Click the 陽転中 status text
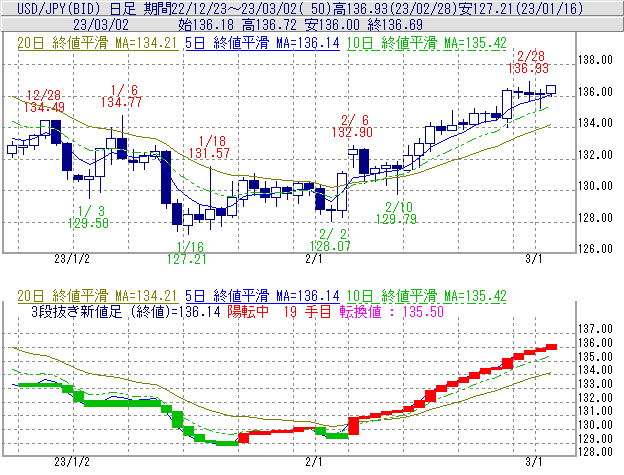The image size is (624, 475). point(248,311)
